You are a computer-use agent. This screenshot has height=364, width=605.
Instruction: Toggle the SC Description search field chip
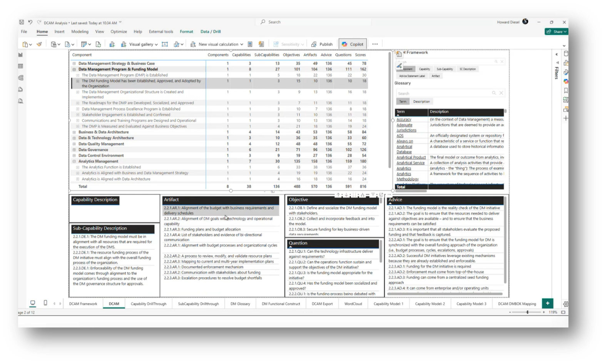468,69
